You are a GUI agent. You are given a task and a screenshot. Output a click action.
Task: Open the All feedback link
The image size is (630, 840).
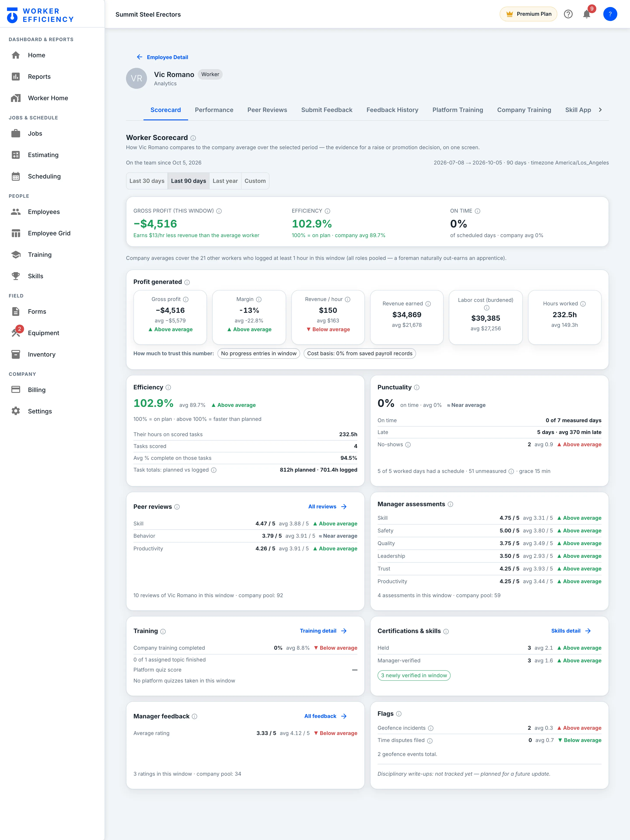click(325, 716)
